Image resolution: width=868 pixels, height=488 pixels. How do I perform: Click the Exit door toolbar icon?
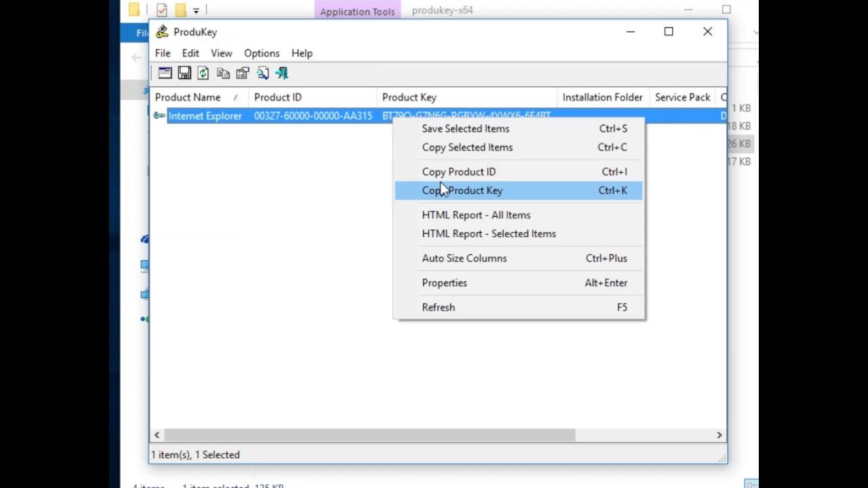pos(282,73)
